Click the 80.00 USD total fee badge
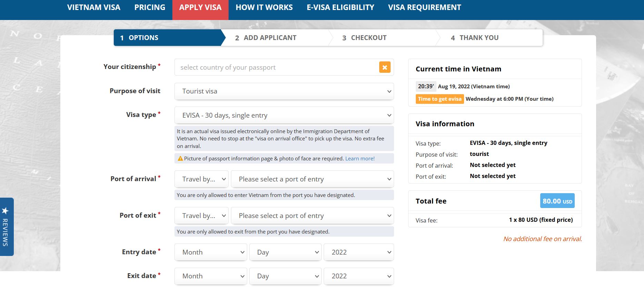 click(557, 201)
